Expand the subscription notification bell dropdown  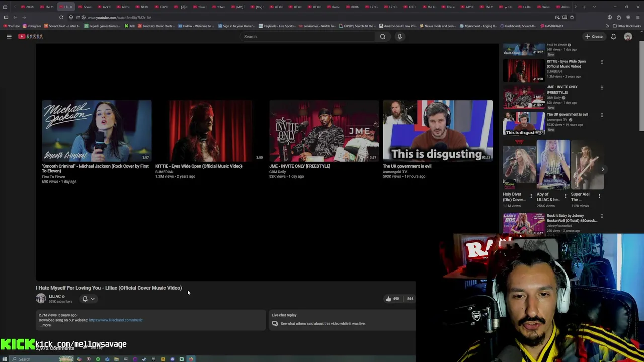click(x=88, y=299)
